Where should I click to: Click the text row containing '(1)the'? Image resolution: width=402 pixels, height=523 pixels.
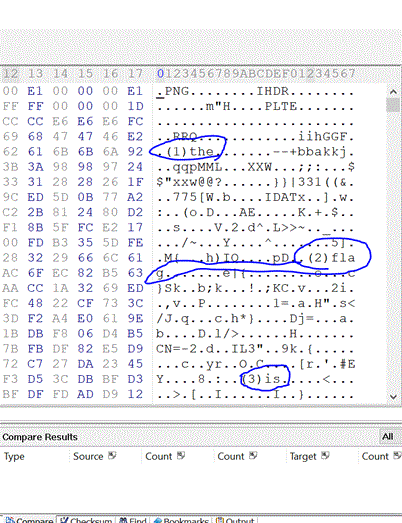pos(255,152)
